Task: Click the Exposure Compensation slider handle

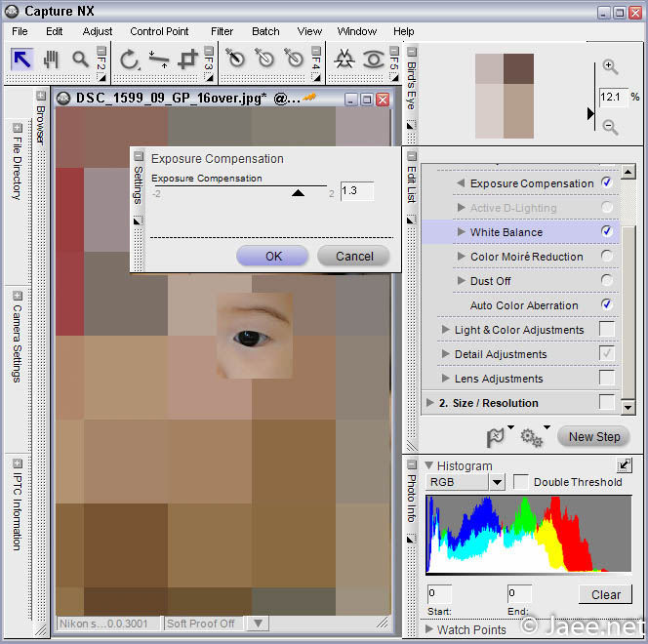Action: point(299,193)
